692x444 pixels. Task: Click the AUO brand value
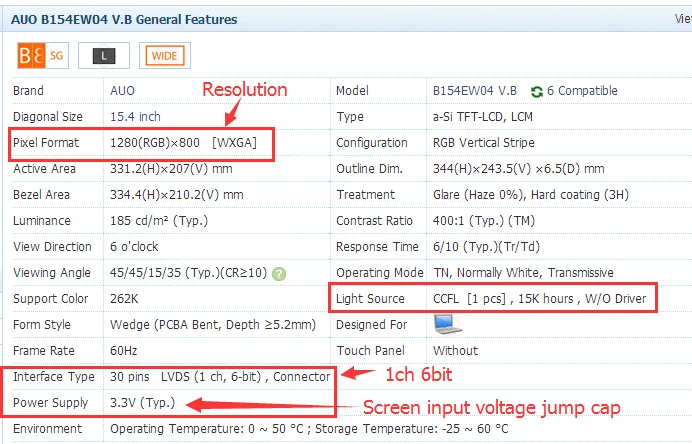coord(122,91)
